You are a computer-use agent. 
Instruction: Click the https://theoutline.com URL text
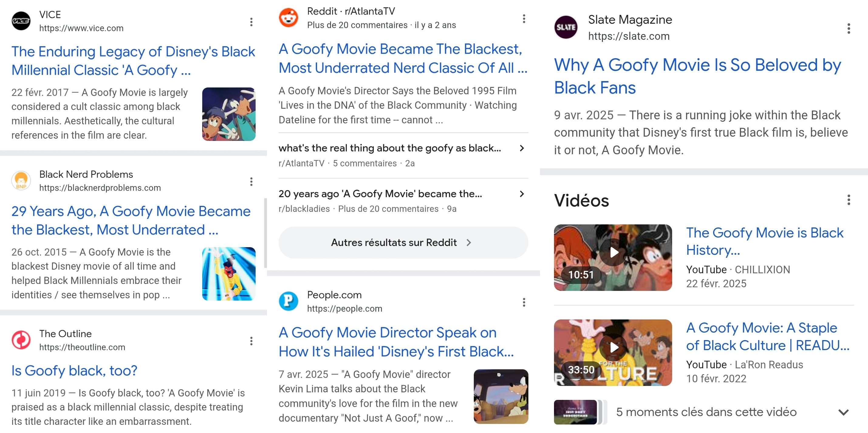82,347
